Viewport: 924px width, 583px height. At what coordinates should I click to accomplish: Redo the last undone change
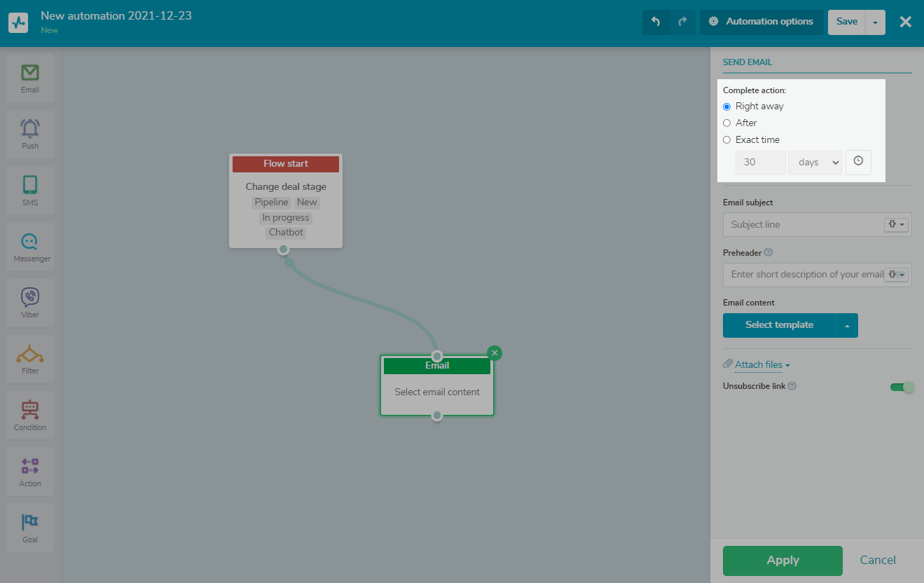coord(682,22)
